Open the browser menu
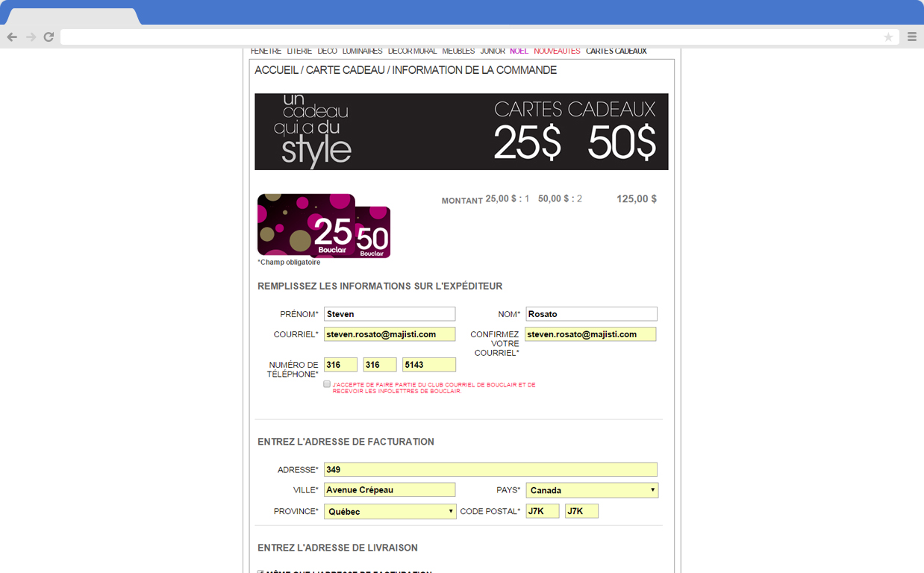The width and height of the screenshot is (924, 573). (x=912, y=36)
